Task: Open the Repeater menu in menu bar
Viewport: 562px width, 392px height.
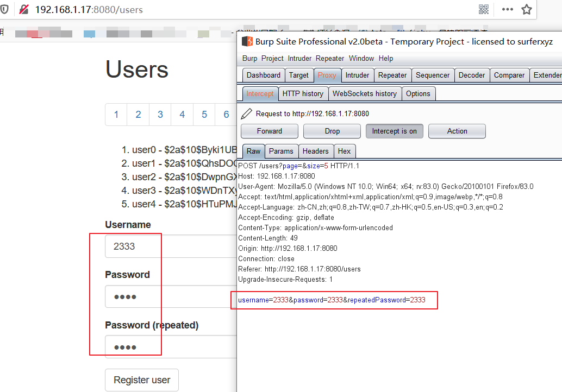Action: [x=330, y=58]
